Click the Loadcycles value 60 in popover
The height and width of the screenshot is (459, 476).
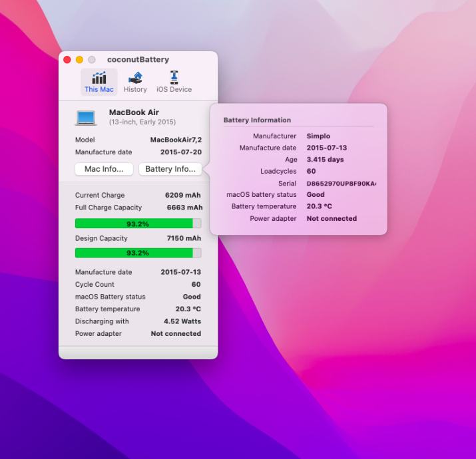tap(311, 171)
